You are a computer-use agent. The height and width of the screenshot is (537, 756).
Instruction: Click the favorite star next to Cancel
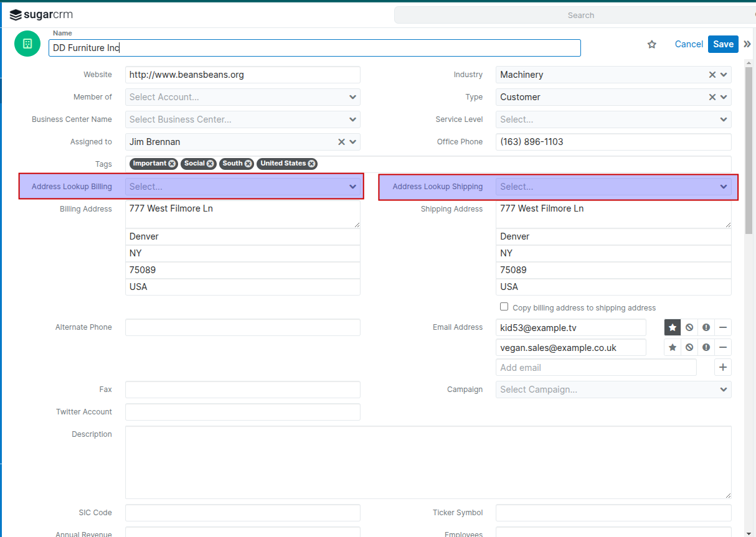[x=652, y=44]
